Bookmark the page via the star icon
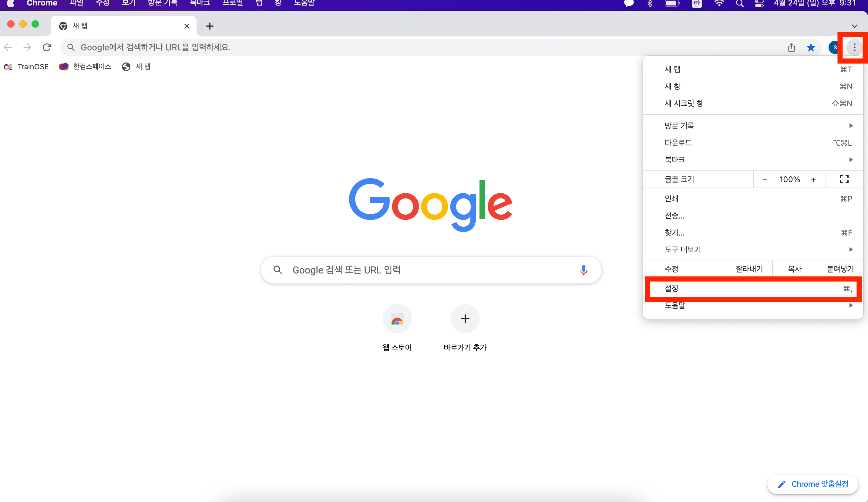This screenshot has height=502, width=868. (811, 47)
